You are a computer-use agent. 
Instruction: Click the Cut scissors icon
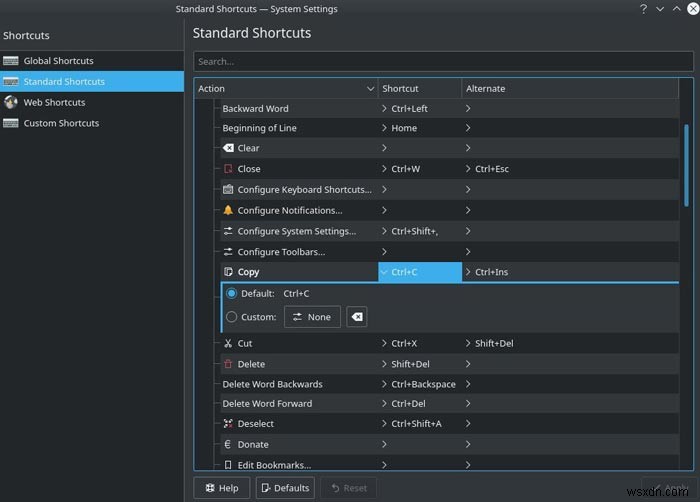pyautogui.click(x=228, y=343)
